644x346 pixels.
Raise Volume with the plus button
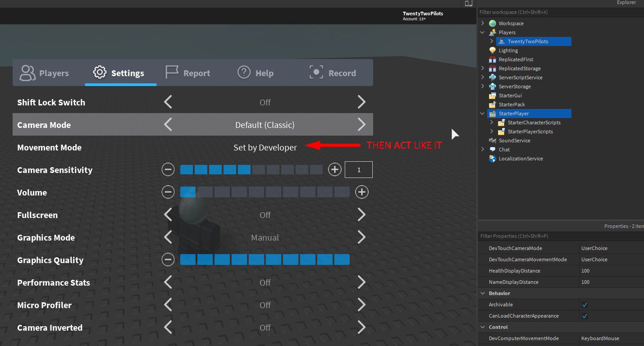[x=361, y=192]
